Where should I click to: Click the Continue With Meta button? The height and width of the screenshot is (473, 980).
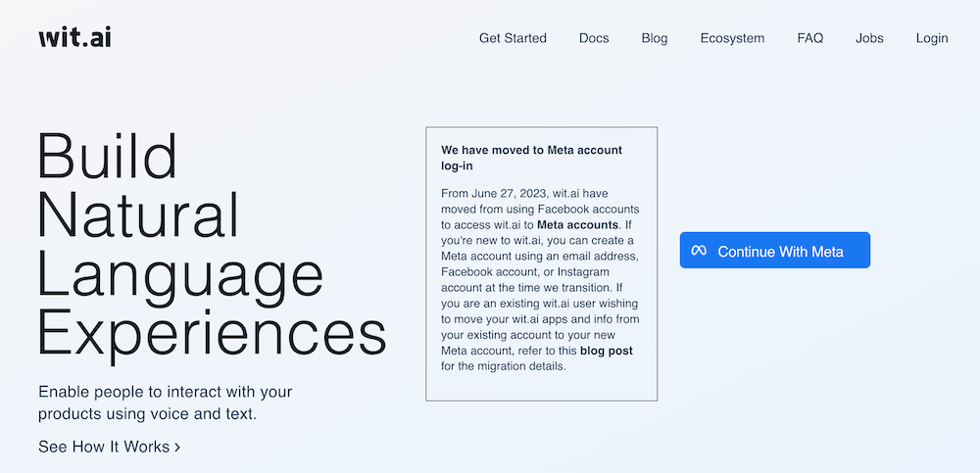pyautogui.click(x=775, y=250)
